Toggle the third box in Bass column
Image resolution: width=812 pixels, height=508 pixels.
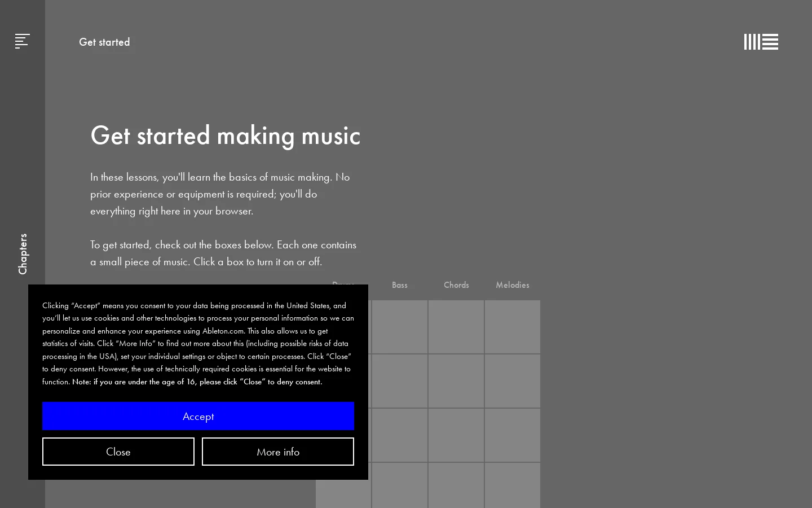click(400, 435)
